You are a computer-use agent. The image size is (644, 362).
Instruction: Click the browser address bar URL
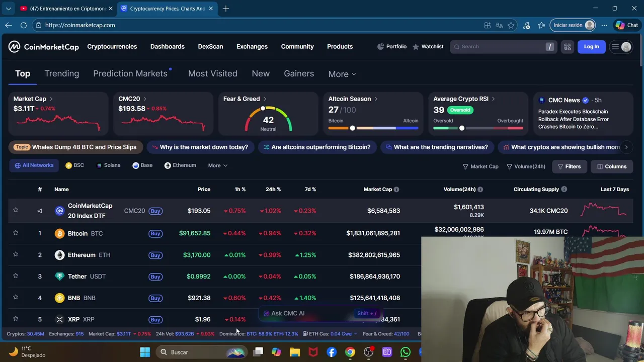tap(80, 25)
